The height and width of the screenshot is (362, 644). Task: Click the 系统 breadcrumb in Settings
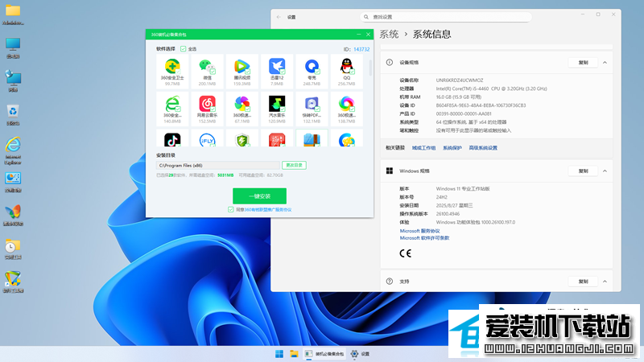pyautogui.click(x=389, y=34)
